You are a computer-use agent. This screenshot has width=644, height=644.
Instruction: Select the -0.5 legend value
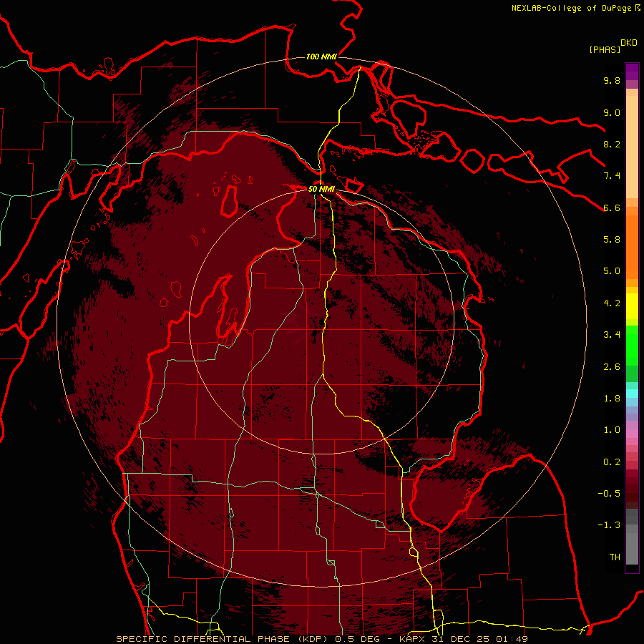pyautogui.click(x=609, y=494)
